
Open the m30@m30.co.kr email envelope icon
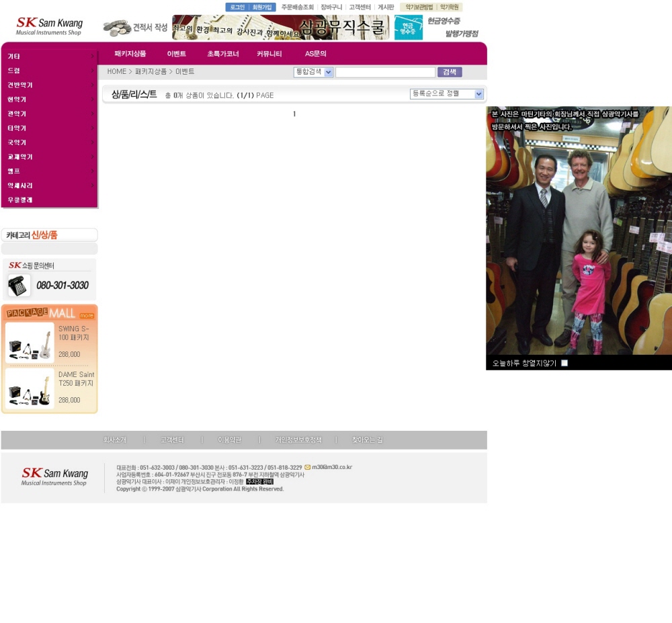point(307,467)
